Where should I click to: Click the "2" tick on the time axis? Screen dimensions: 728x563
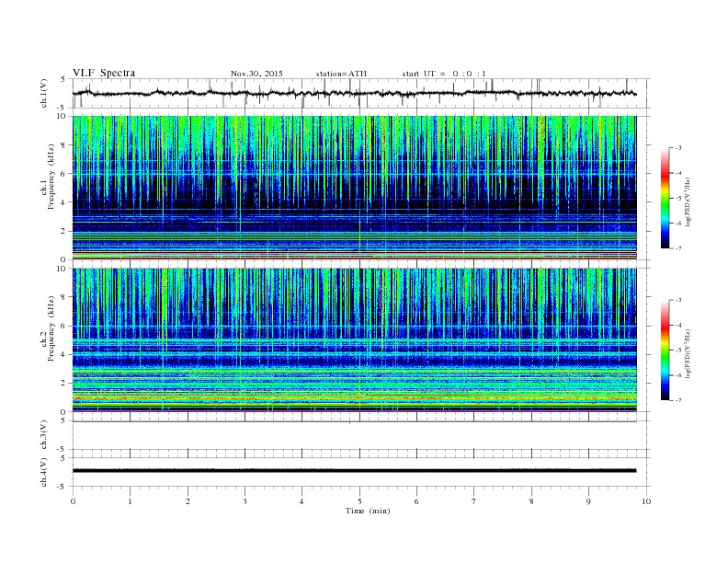pos(188,501)
